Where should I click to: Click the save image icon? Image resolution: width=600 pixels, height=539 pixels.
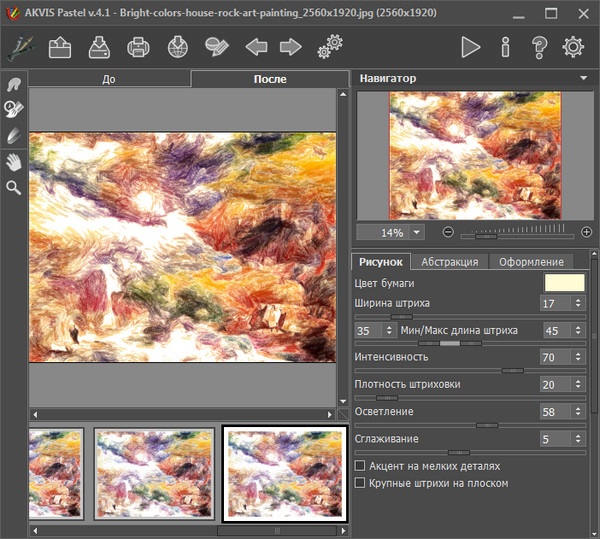tap(100, 47)
